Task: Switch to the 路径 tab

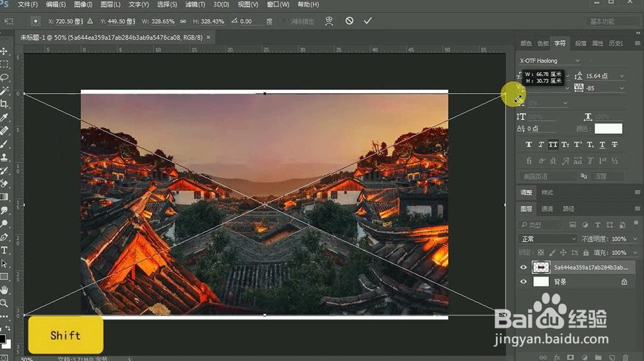Action: click(x=568, y=209)
